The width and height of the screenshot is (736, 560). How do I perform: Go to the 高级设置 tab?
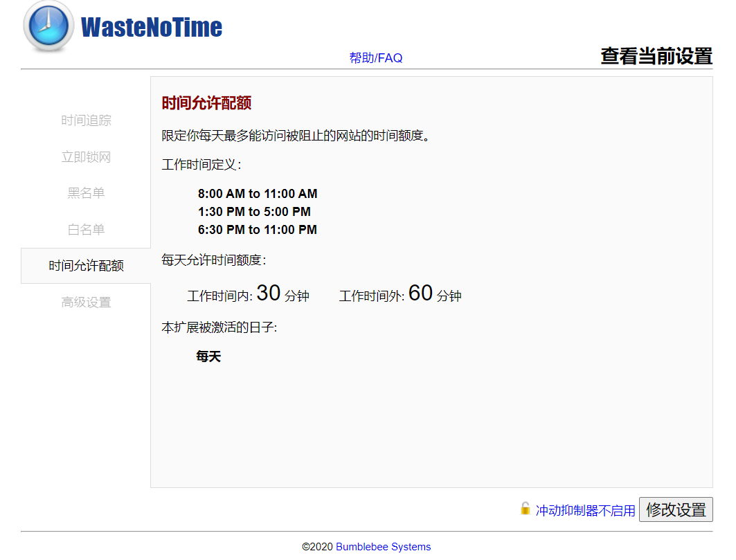point(86,302)
